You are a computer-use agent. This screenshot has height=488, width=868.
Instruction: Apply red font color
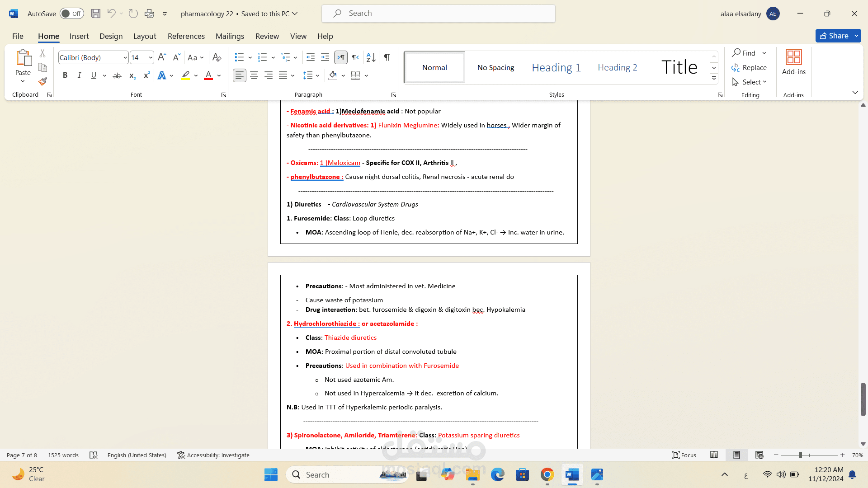click(x=208, y=75)
